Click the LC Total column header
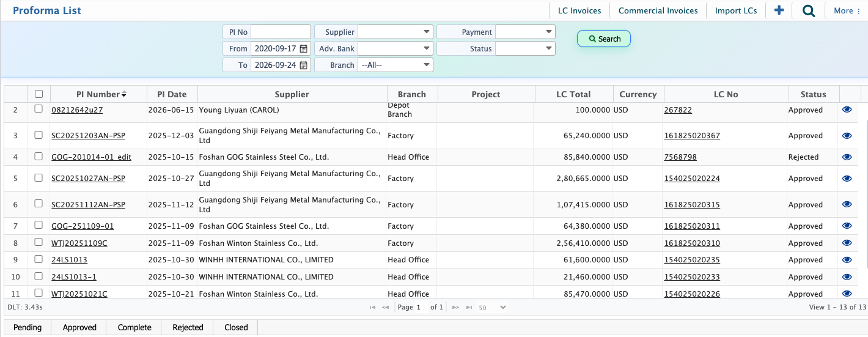 (x=573, y=94)
